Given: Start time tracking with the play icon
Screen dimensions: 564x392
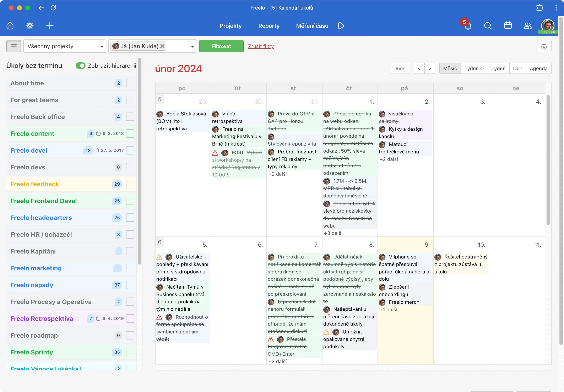Looking at the screenshot, I should (x=341, y=26).
